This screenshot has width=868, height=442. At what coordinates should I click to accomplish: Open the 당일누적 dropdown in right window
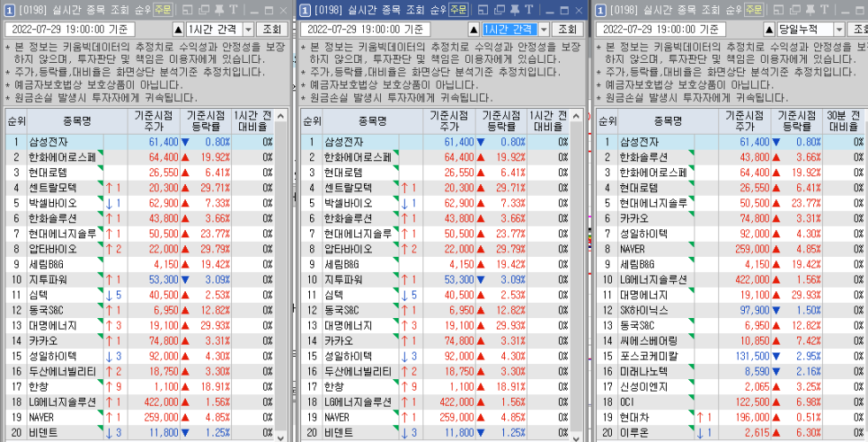pyautogui.click(x=840, y=30)
